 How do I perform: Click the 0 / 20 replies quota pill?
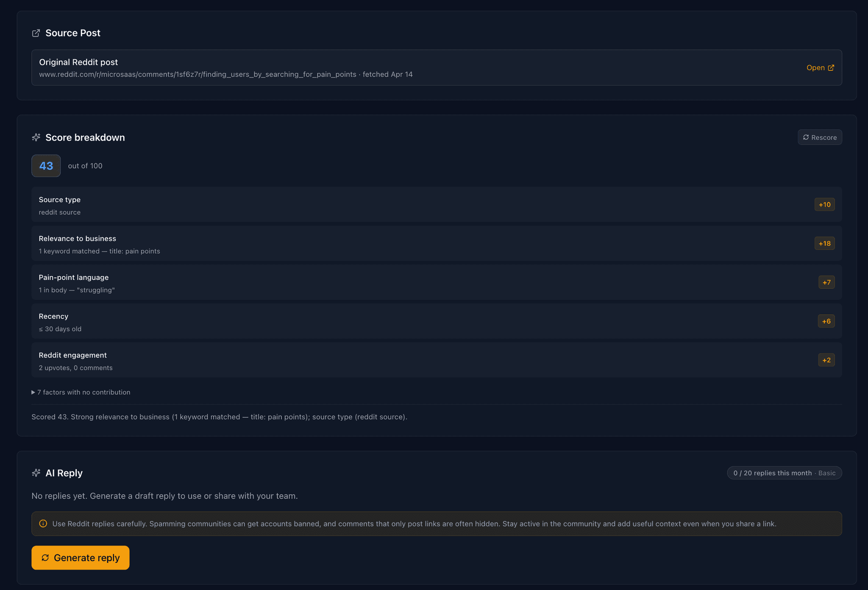point(785,473)
